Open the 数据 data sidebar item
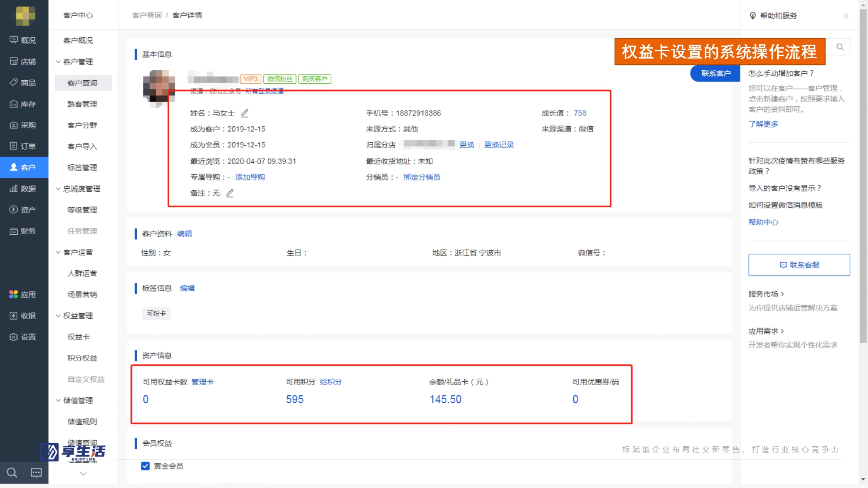868x488 pixels. pos(23,189)
